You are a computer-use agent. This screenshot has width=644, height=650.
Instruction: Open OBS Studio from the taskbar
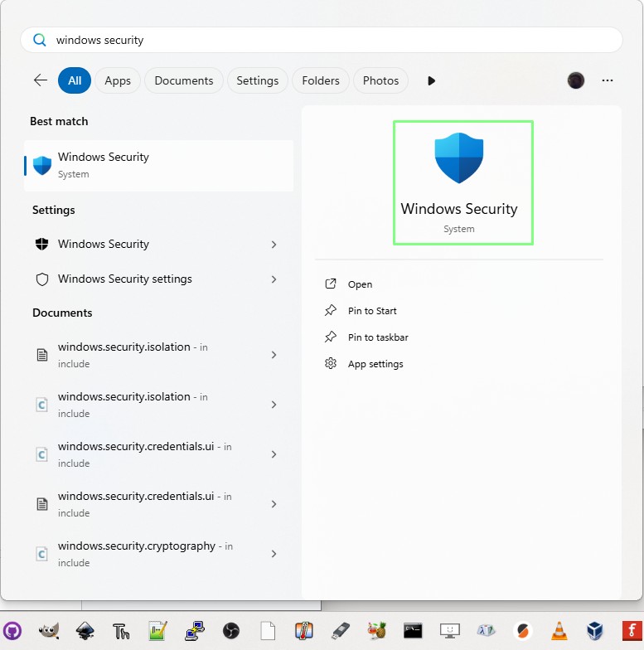[x=231, y=631]
